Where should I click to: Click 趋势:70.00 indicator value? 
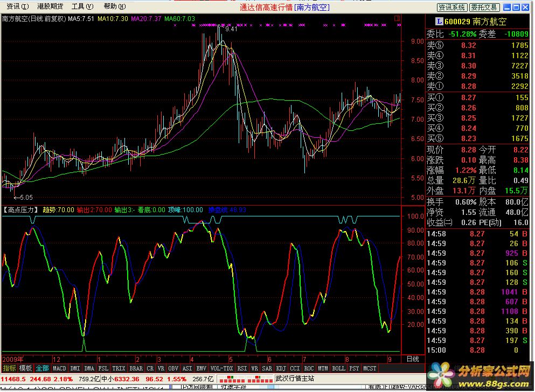pos(58,210)
